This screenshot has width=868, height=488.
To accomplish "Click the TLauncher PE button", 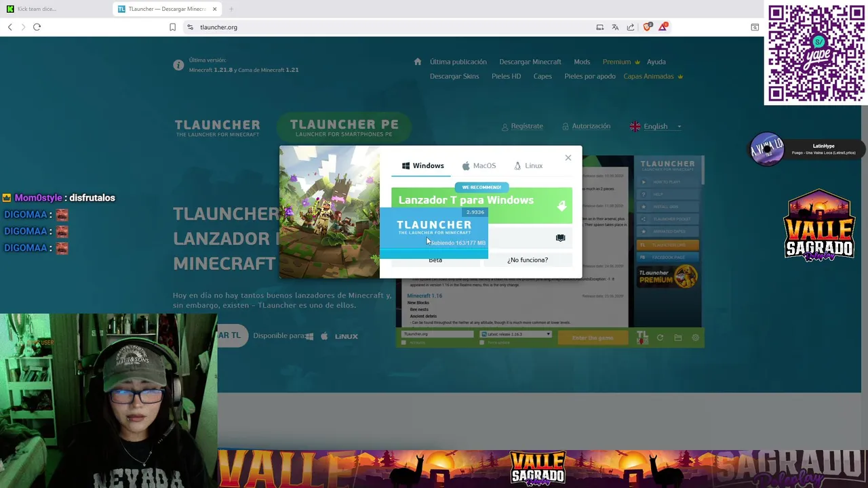I will tap(344, 127).
